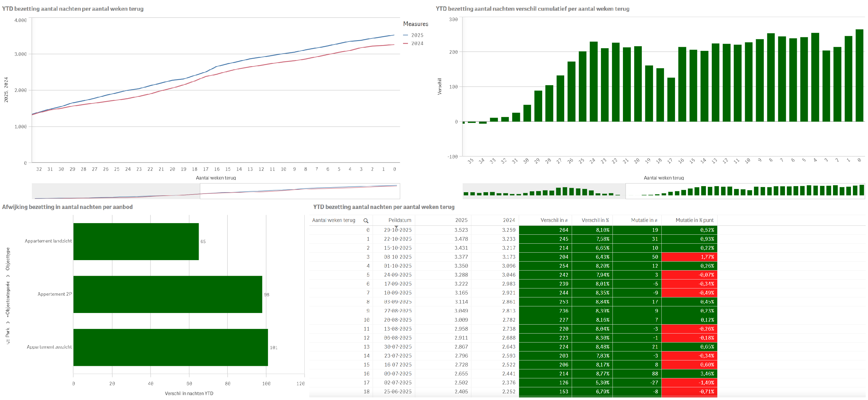Click the bar chart mini-chart scroll window
The height and width of the screenshot is (400, 868).
point(745,191)
